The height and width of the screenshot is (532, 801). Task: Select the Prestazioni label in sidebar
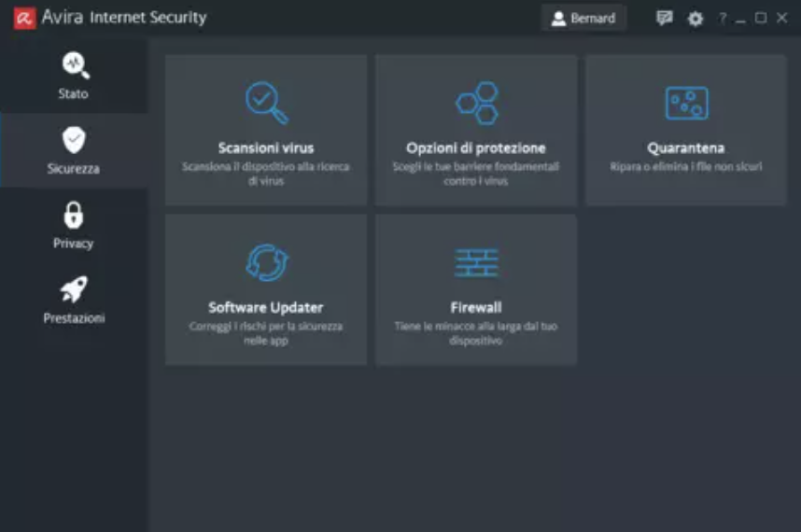click(74, 318)
